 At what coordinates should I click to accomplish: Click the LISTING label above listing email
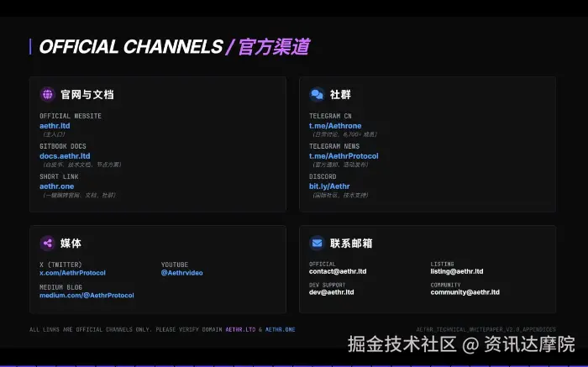click(x=442, y=265)
